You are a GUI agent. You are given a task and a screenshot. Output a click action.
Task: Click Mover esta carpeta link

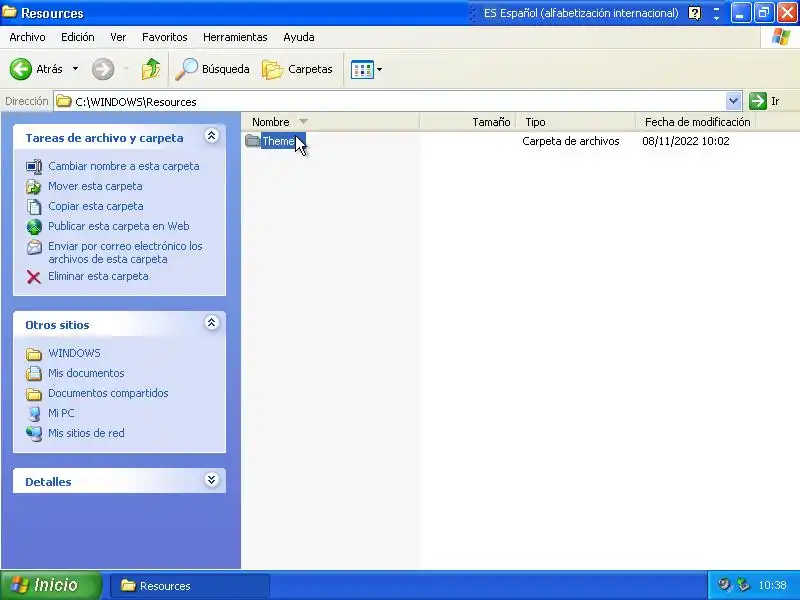coord(95,186)
